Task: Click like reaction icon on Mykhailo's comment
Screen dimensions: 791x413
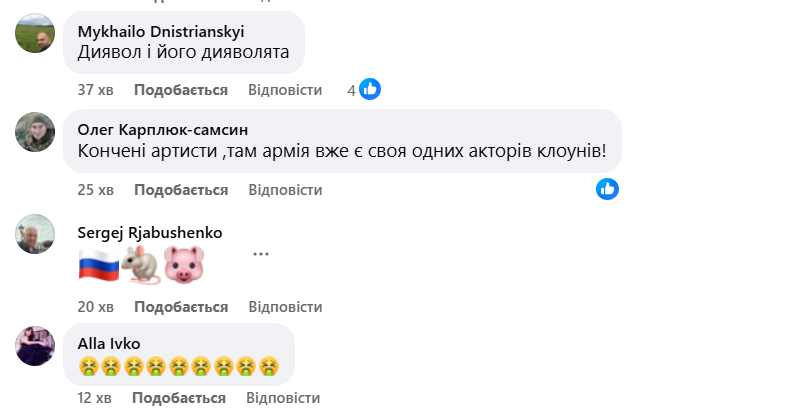Action: click(x=370, y=89)
